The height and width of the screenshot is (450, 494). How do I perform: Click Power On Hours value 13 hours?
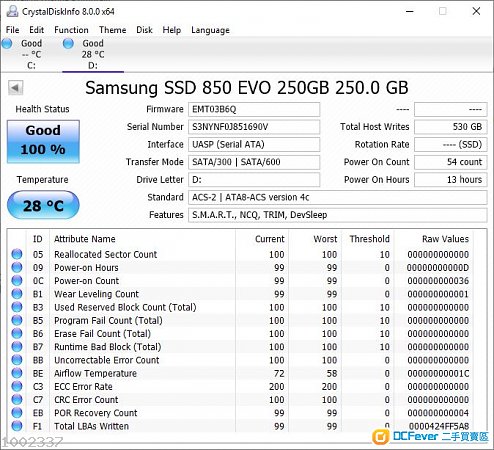451,180
